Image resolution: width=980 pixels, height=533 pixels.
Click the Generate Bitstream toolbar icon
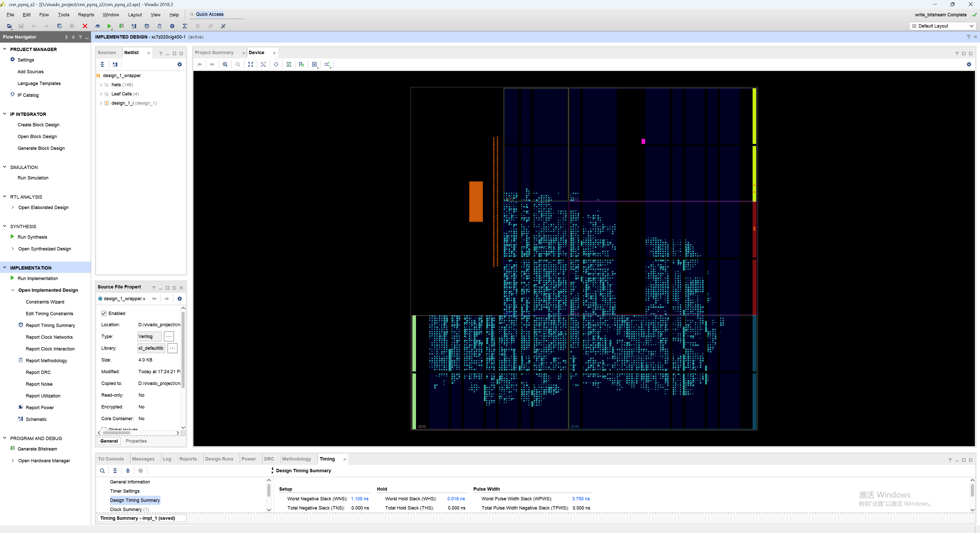click(x=121, y=26)
